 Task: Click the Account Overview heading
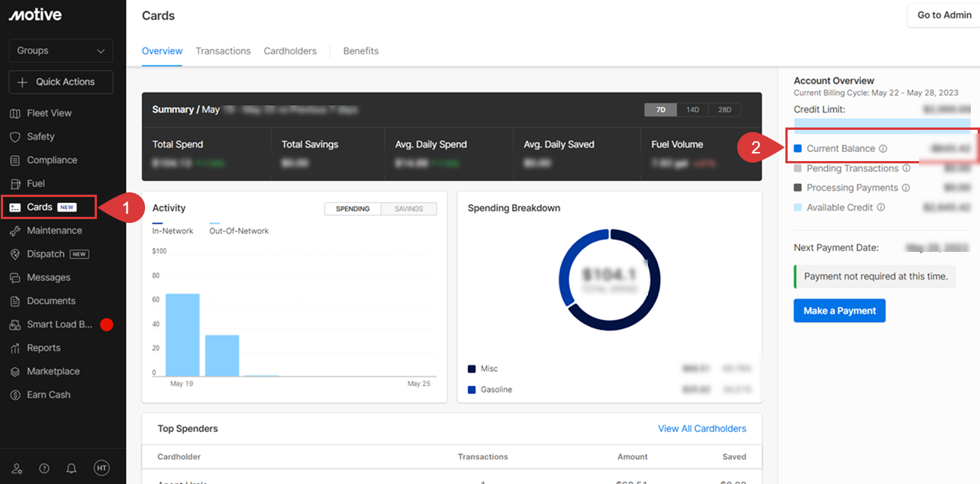tap(834, 81)
